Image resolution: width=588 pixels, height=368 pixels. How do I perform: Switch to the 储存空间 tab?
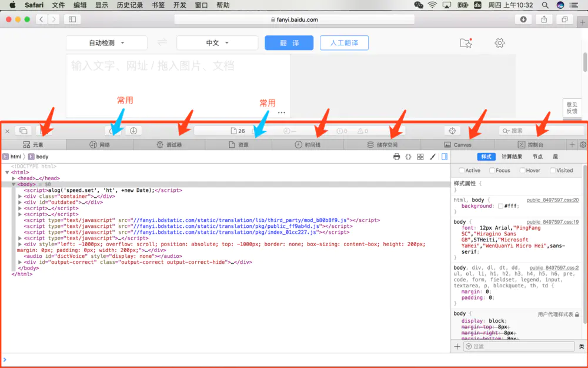tap(382, 145)
